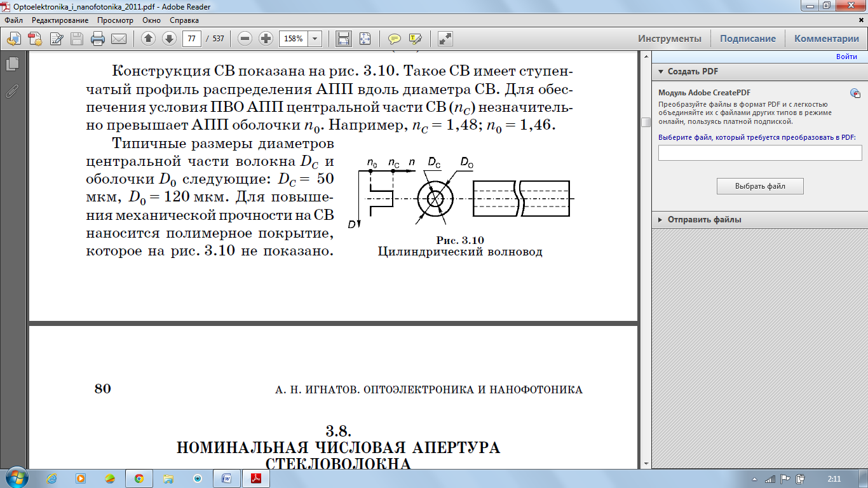Open Attachments paperclip panel in sidebar

(x=11, y=91)
